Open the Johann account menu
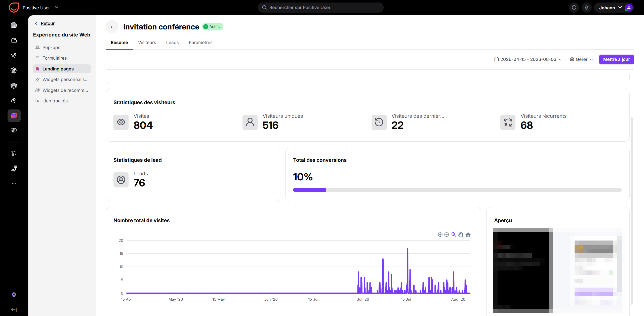Image resolution: width=644 pixels, height=316 pixels. coord(614,8)
